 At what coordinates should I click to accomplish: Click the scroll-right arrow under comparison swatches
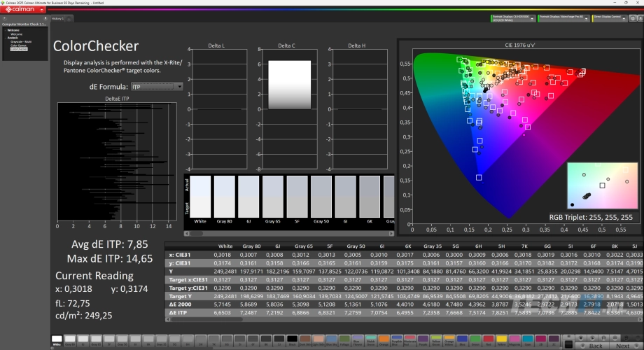pyautogui.click(x=391, y=233)
